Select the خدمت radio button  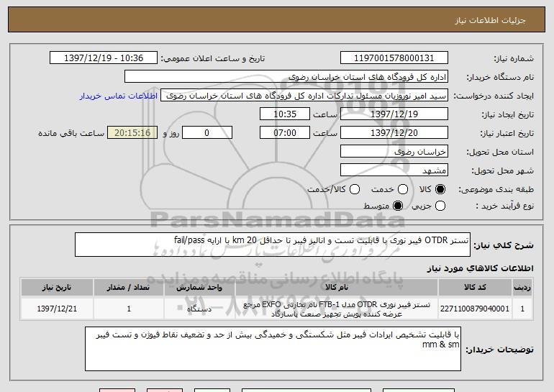[403, 189]
